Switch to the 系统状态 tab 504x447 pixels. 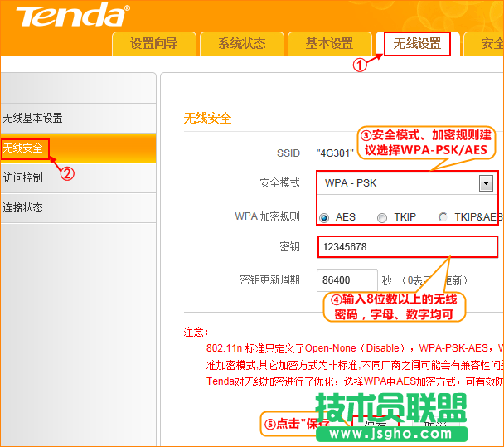pyautogui.click(x=241, y=44)
